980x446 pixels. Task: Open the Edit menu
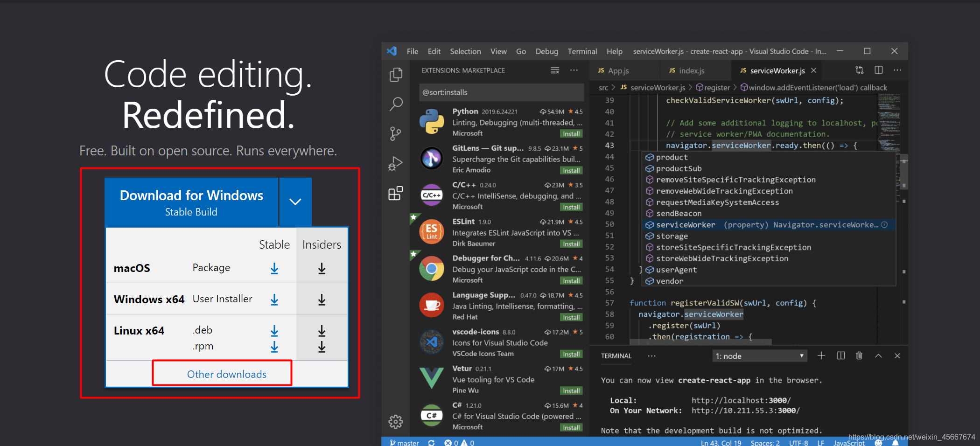[434, 51]
